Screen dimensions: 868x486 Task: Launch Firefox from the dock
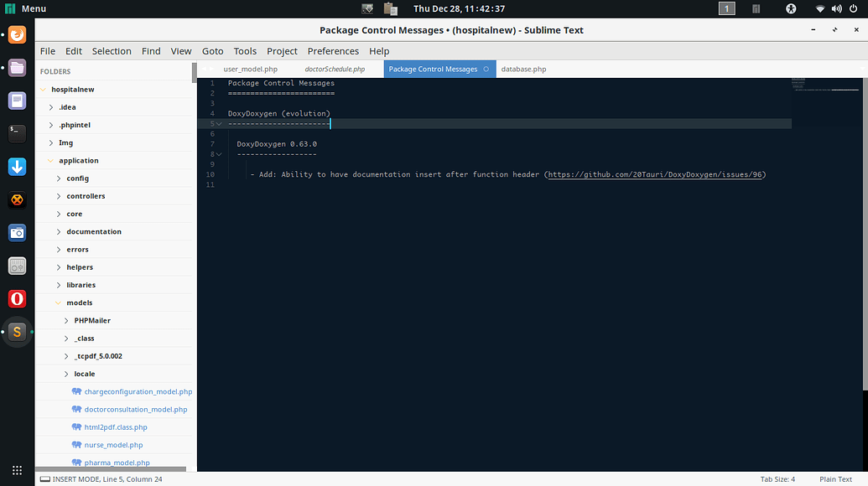tap(17, 35)
